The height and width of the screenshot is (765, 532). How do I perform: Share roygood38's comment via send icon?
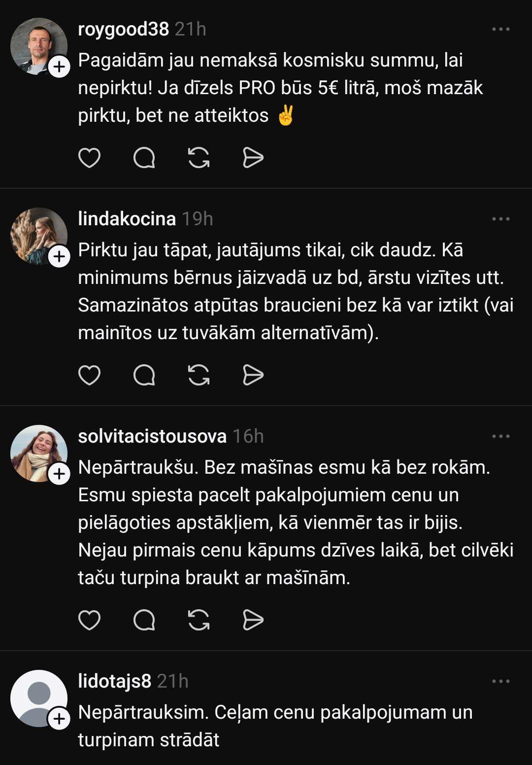click(253, 158)
